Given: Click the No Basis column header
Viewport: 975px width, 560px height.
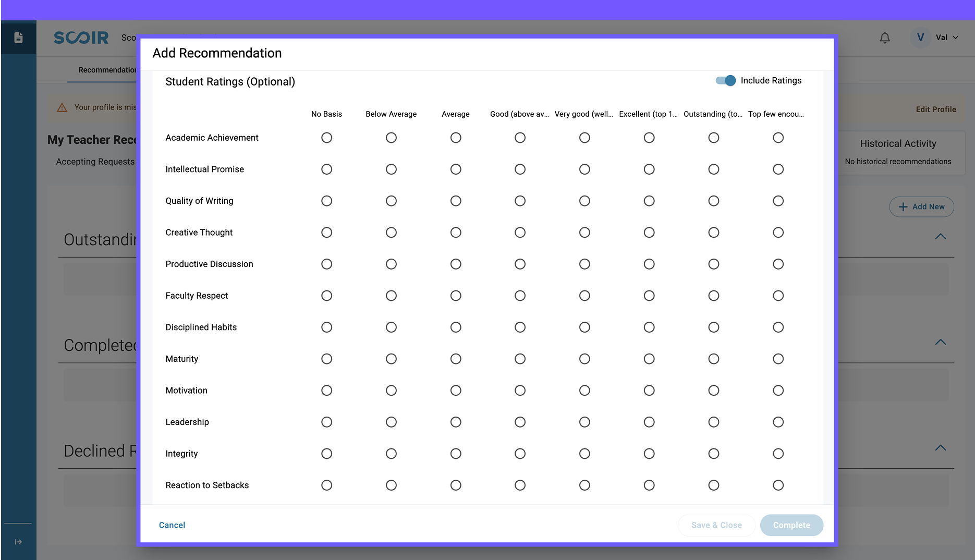Looking at the screenshot, I should (326, 114).
